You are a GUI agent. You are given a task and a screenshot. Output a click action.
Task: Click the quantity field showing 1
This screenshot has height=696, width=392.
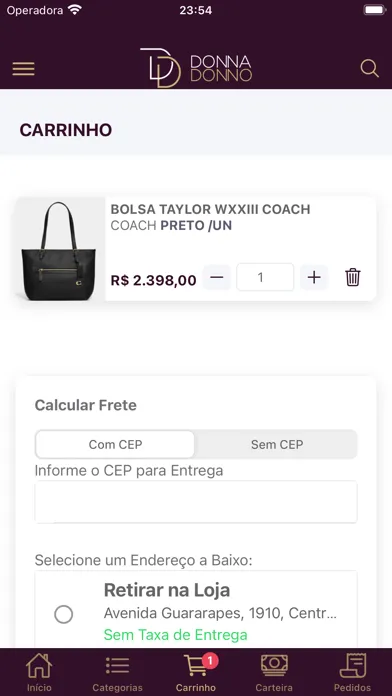point(265,277)
